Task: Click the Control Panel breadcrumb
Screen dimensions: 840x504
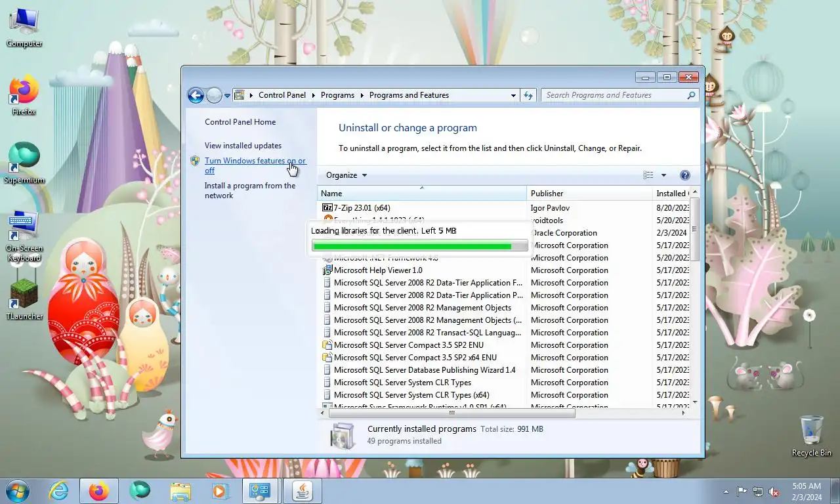Action: 282,95
